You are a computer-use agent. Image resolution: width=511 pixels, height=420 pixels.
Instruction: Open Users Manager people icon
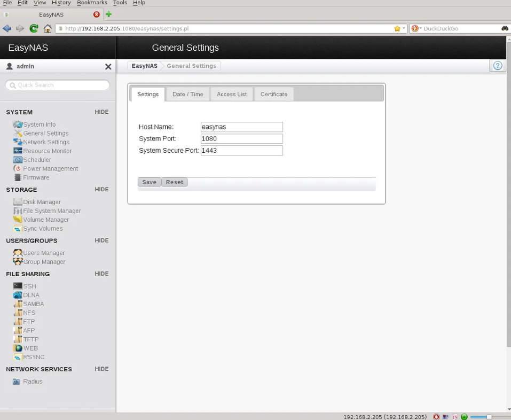(18, 253)
